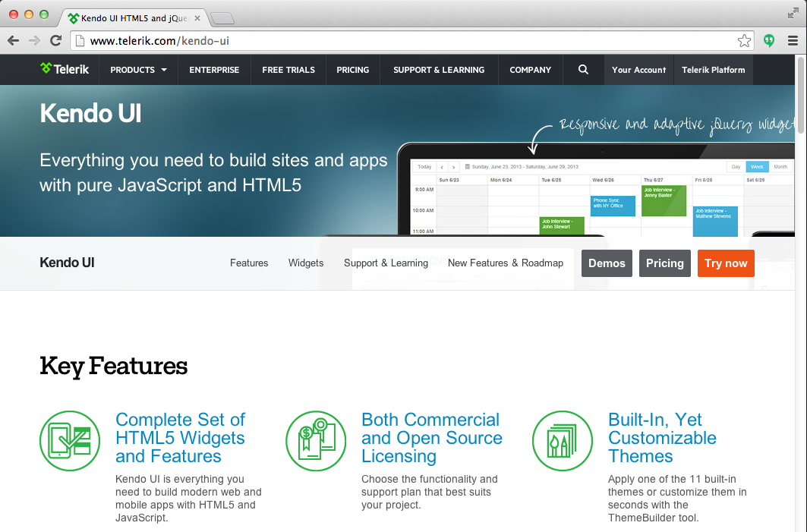Reload the page with the refresh icon
This screenshot has height=532, width=807.
55,41
